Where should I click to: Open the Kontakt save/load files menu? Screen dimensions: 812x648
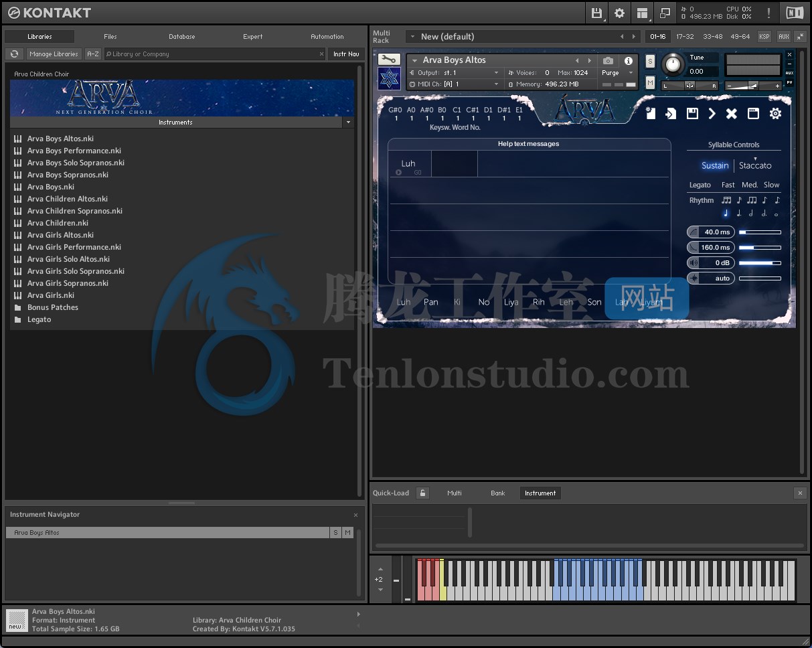tap(596, 13)
